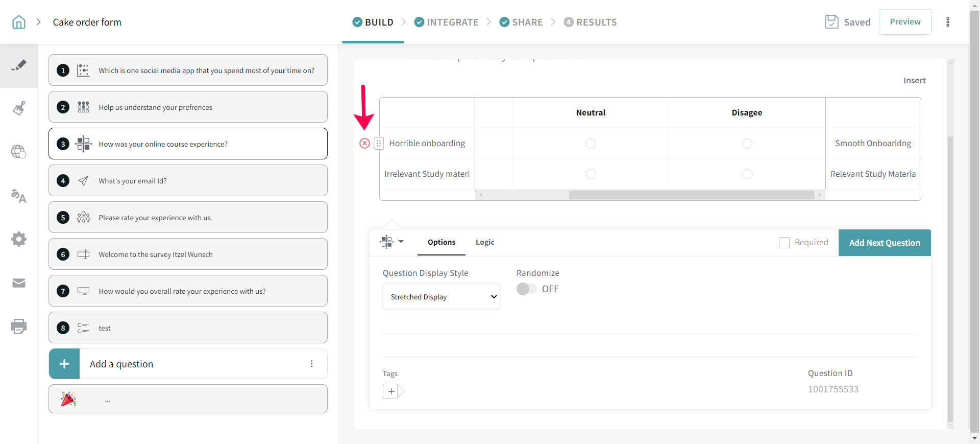Toggle the Randomize switch on

(x=526, y=289)
